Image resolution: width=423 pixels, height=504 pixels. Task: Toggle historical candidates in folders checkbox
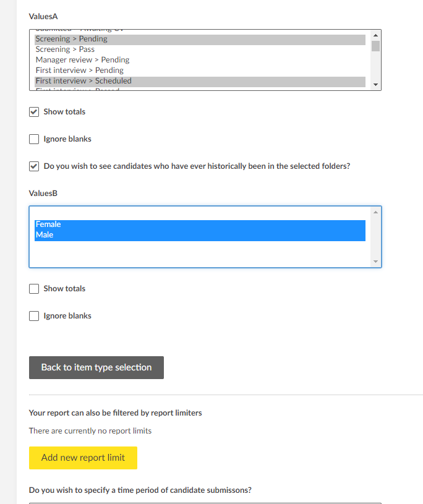click(34, 166)
